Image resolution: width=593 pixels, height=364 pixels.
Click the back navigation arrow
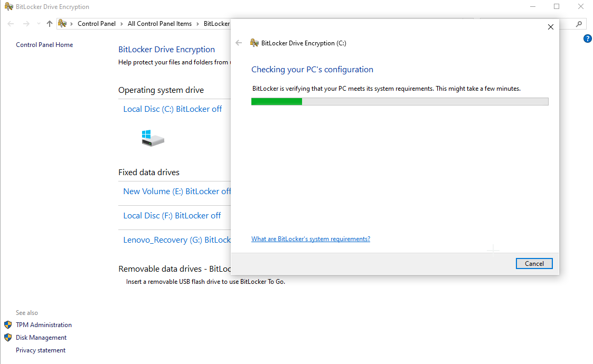pos(10,23)
